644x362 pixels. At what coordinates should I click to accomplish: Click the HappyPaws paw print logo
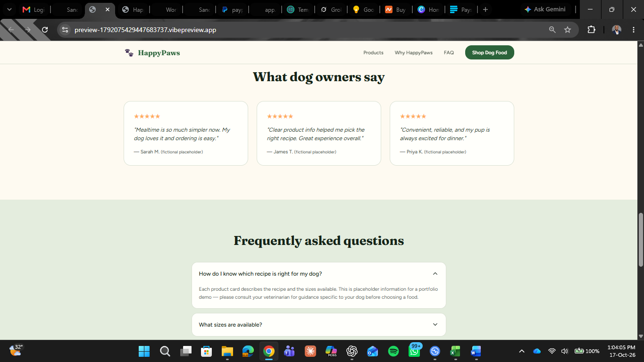[129, 53]
